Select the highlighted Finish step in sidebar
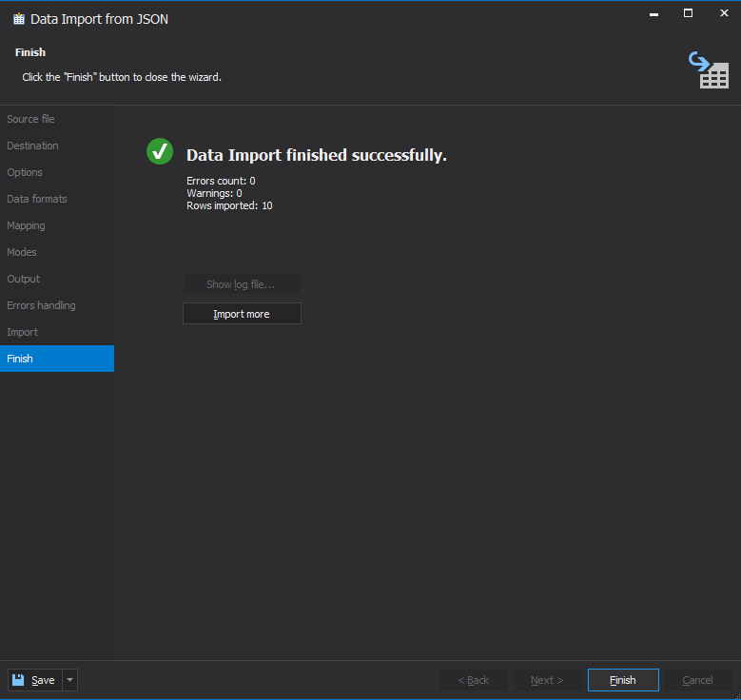Image resolution: width=741 pixels, height=700 pixels. coord(57,359)
